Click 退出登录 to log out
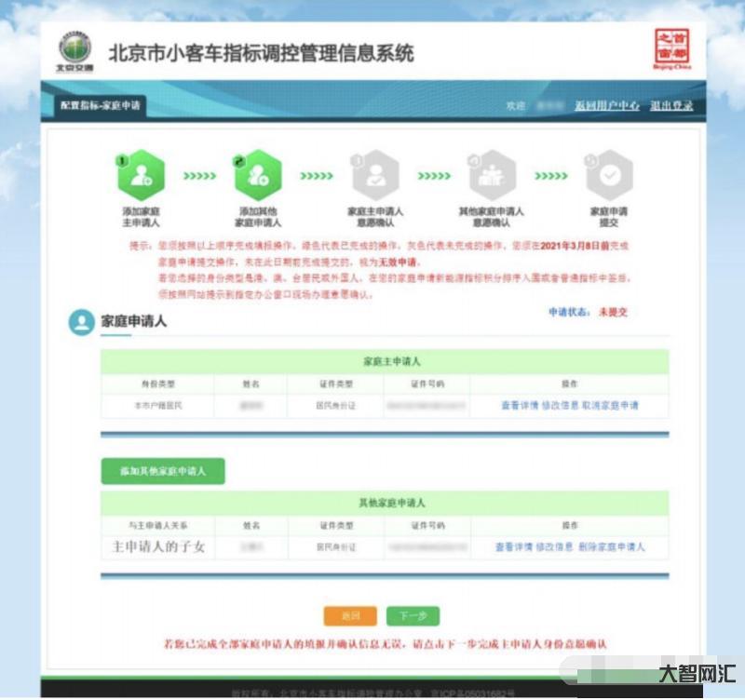 pos(671,106)
